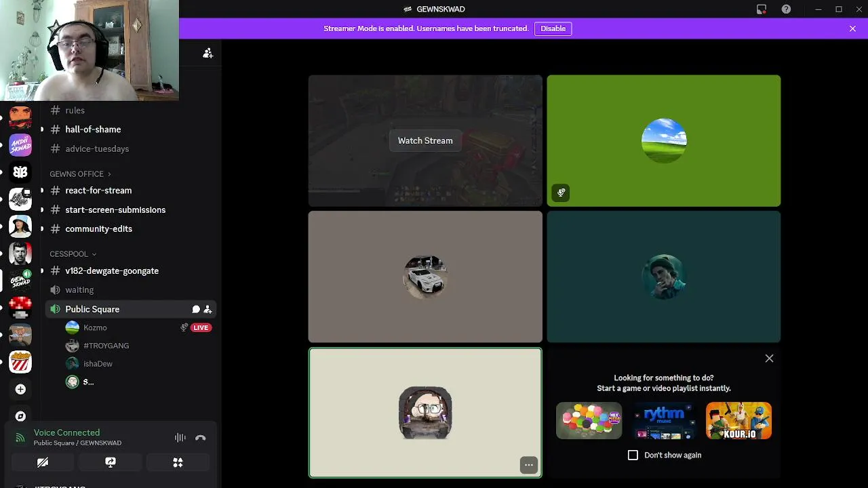The width and height of the screenshot is (868, 488).
Task: Open the help question mark icon
Action: click(x=786, y=9)
